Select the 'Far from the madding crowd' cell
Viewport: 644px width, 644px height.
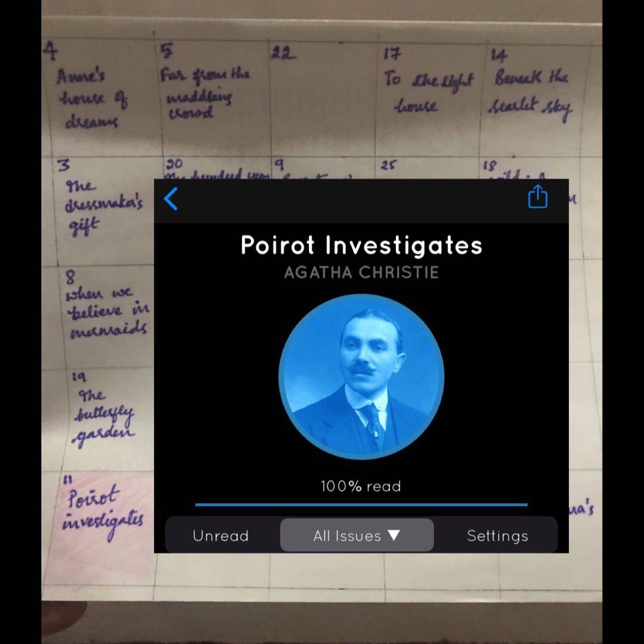[205, 92]
